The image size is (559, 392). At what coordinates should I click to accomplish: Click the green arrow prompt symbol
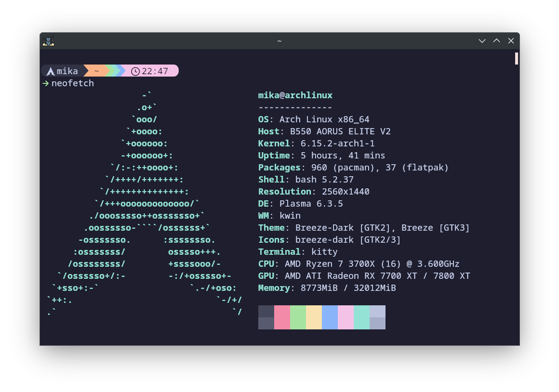pyautogui.click(x=46, y=83)
